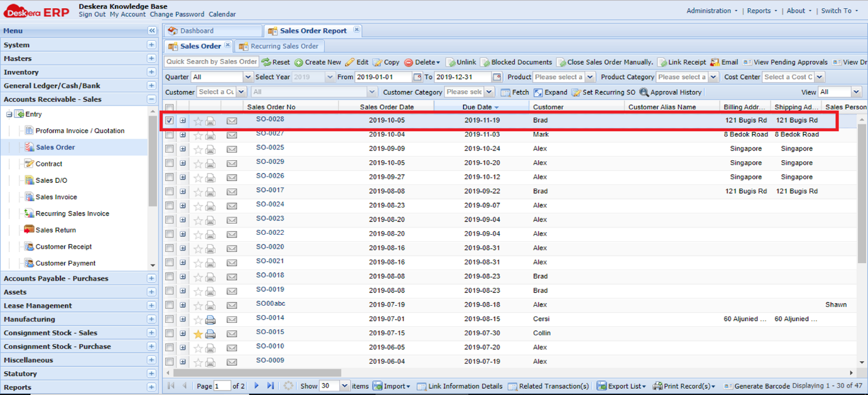Check the SO-0029 row checkbox
The image size is (868, 395).
pos(170,163)
